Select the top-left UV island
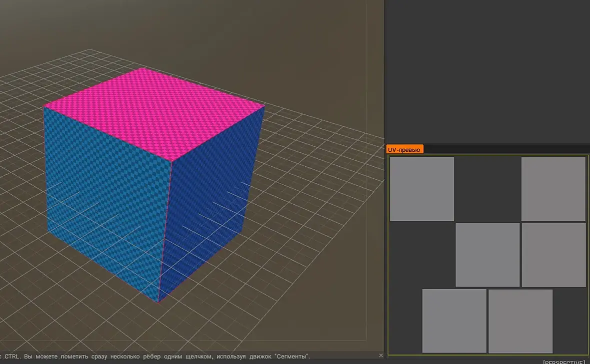This screenshot has width=590, height=364. point(421,189)
